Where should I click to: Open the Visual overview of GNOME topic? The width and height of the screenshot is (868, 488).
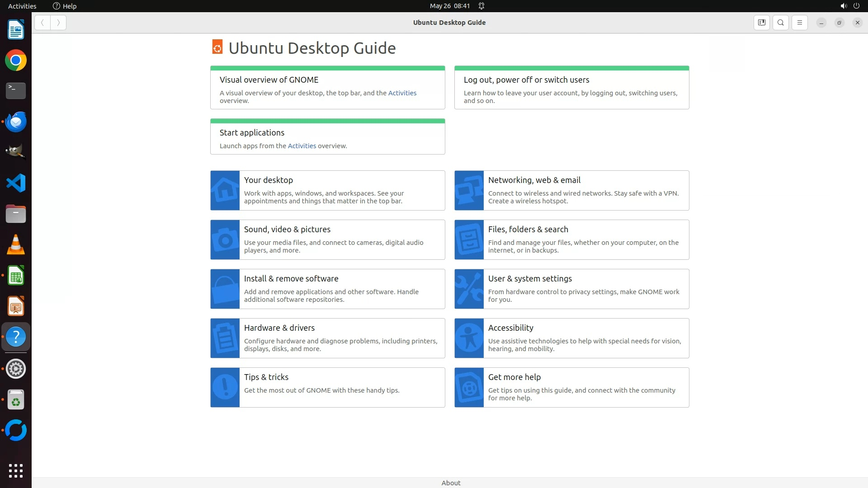[269, 80]
